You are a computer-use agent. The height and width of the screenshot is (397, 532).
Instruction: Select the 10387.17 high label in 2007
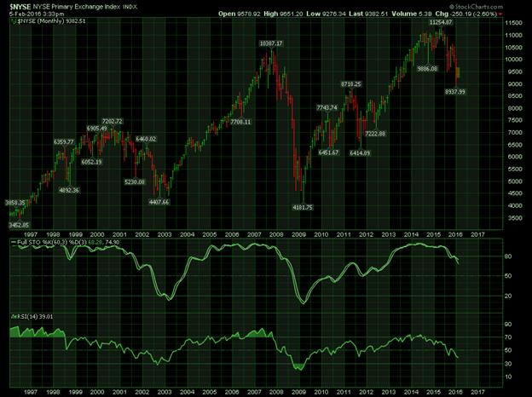pos(271,43)
